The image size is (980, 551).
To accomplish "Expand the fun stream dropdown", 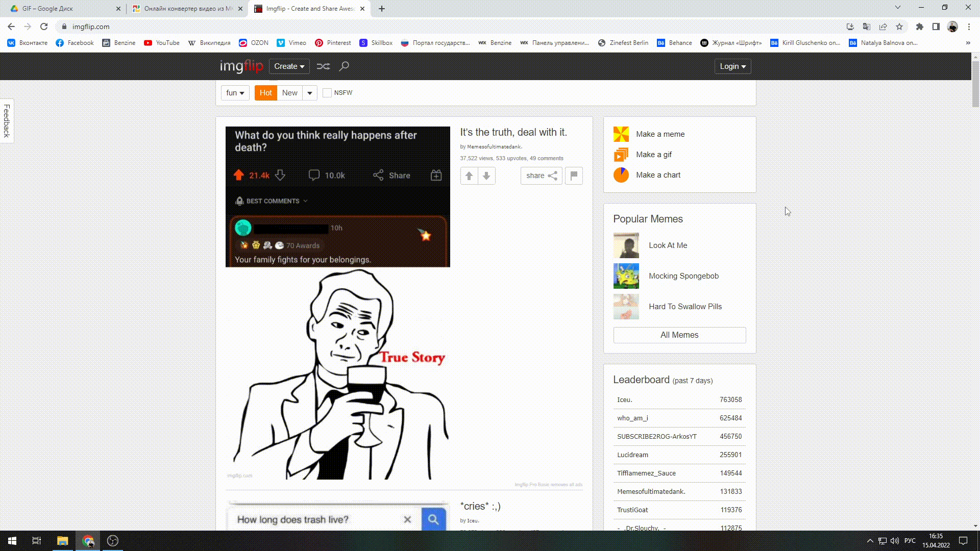I will (235, 93).
